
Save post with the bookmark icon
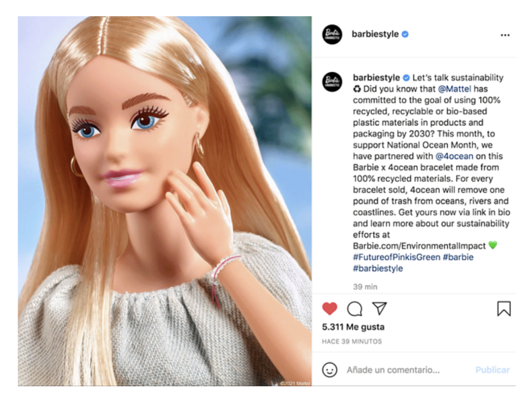504,309
